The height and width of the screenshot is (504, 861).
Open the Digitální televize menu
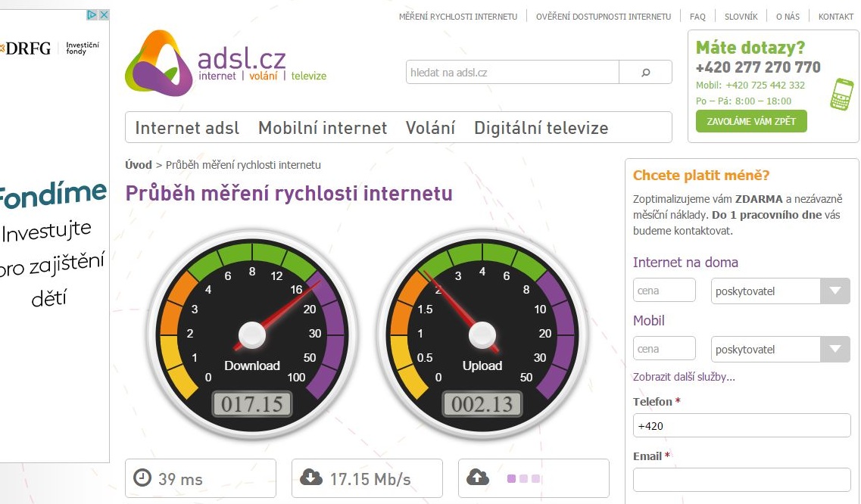pyautogui.click(x=541, y=128)
